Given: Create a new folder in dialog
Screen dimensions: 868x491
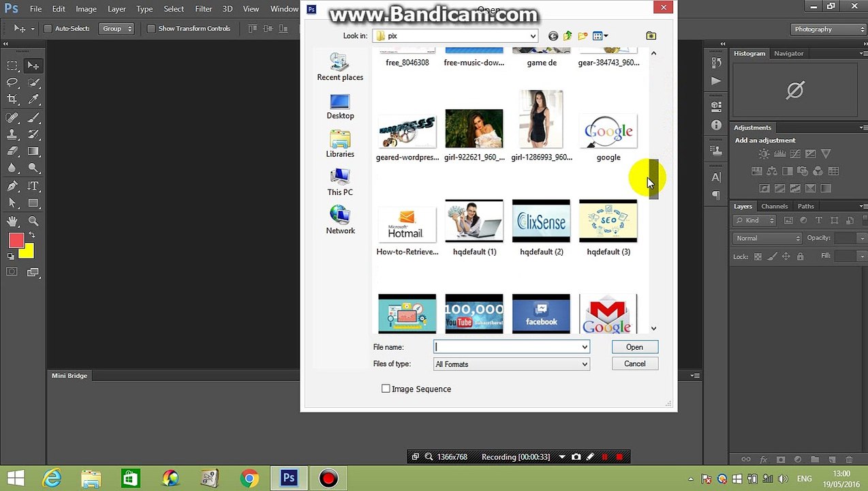Looking at the screenshot, I should coord(583,35).
